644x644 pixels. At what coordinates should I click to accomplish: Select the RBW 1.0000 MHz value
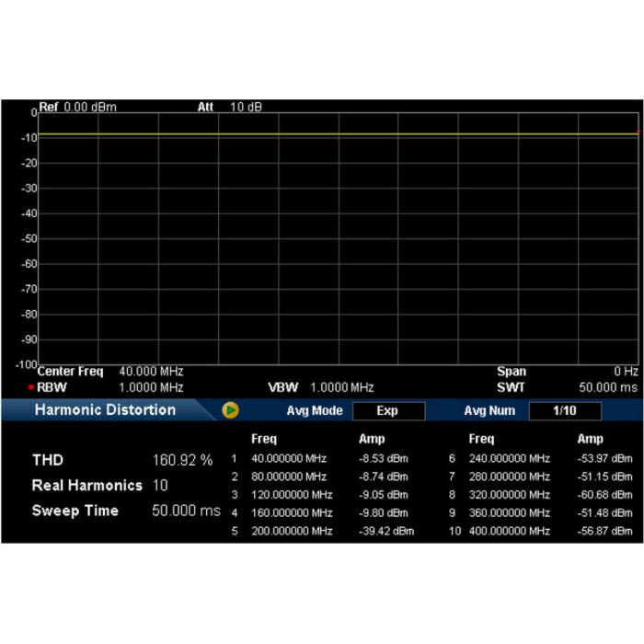click(152, 387)
